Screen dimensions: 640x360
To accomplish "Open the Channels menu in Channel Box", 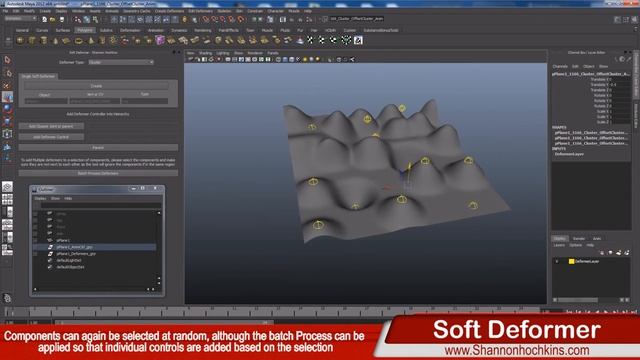I will (x=560, y=66).
